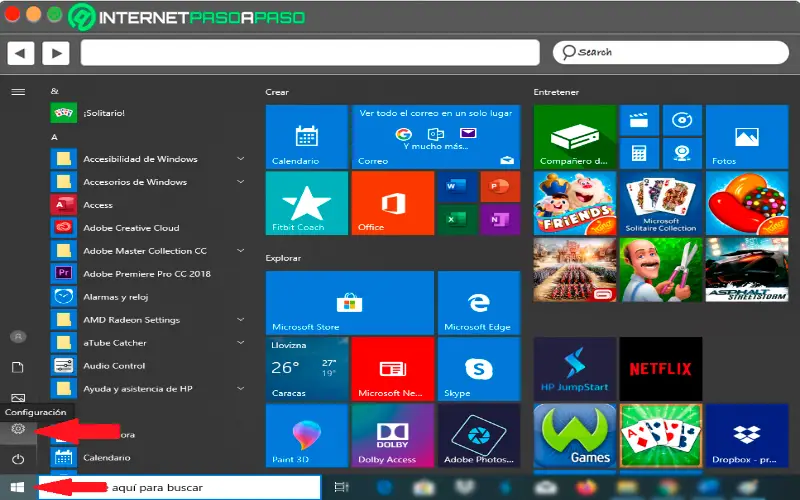Click the 'A' letter group header
The height and width of the screenshot is (500, 800).
pyautogui.click(x=54, y=137)
